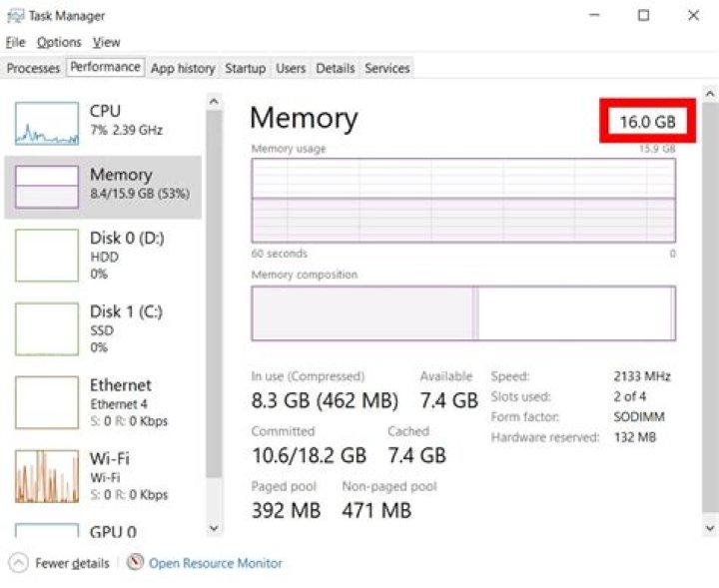The image size is (719, 588).
Task: Click the Memory composition bar
Action: point(462,312)
